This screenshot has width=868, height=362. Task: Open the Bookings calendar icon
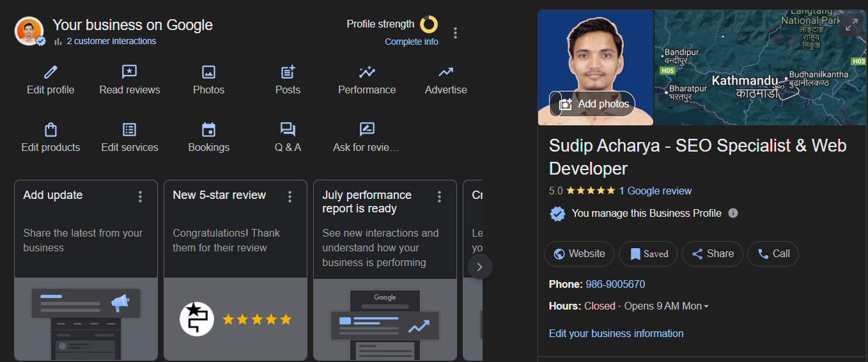[208, 130]
